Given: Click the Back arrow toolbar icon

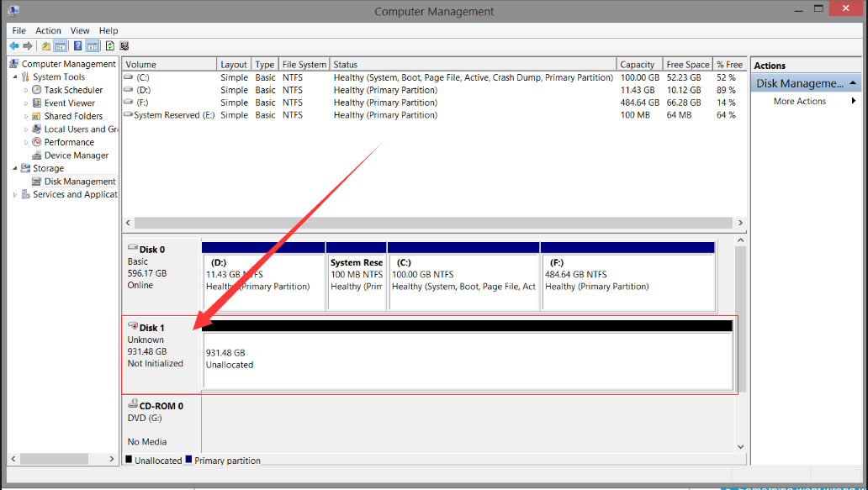Looking at the screenshot, I should click(14, 46).
